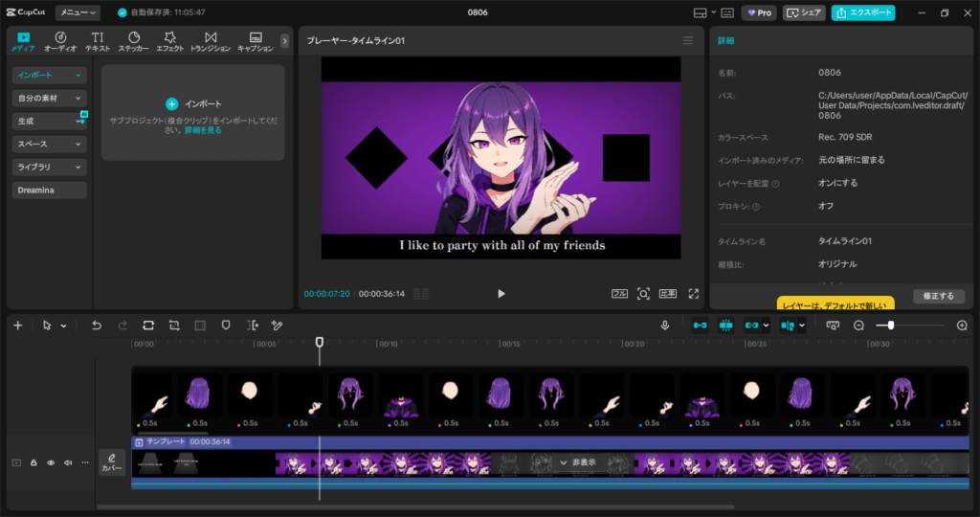This screenshot has height=517, width=980.
Task: Open the linkage options dropdown arrow
Action: pyautogui.click(x=766, y=326)
